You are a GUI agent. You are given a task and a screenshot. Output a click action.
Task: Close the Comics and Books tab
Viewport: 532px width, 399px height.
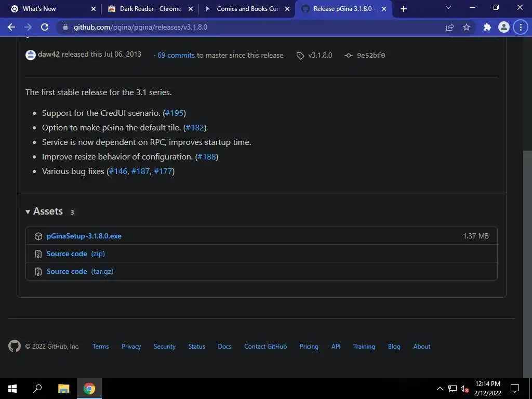tap(287, 9)
